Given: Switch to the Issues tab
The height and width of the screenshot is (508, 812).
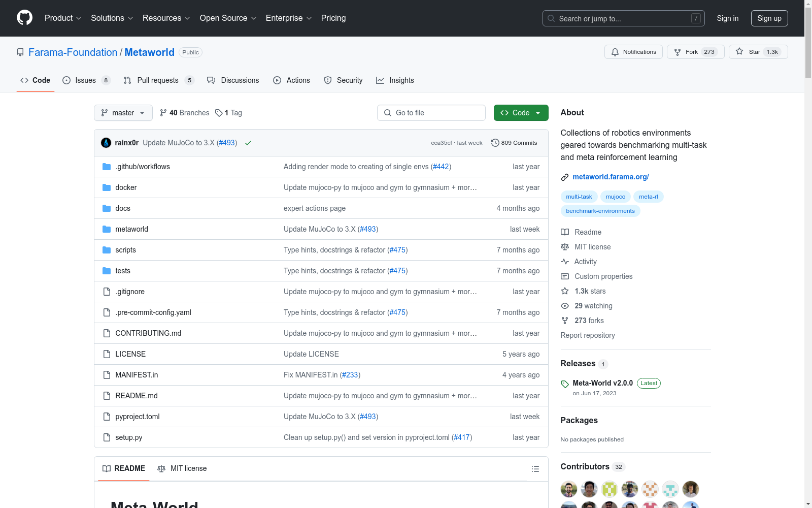Looking at the screenshot, I should pyautogui.click(x=86, y=80).
